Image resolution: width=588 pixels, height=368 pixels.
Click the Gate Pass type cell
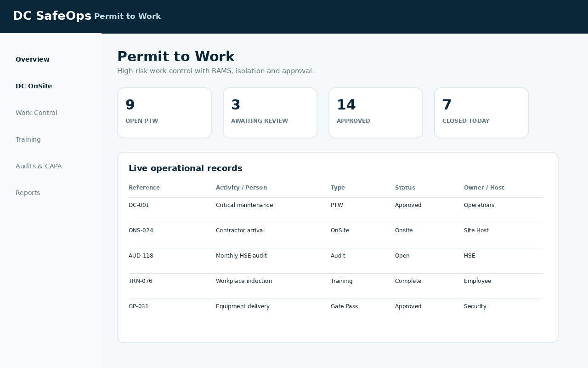tap(344, 306)
